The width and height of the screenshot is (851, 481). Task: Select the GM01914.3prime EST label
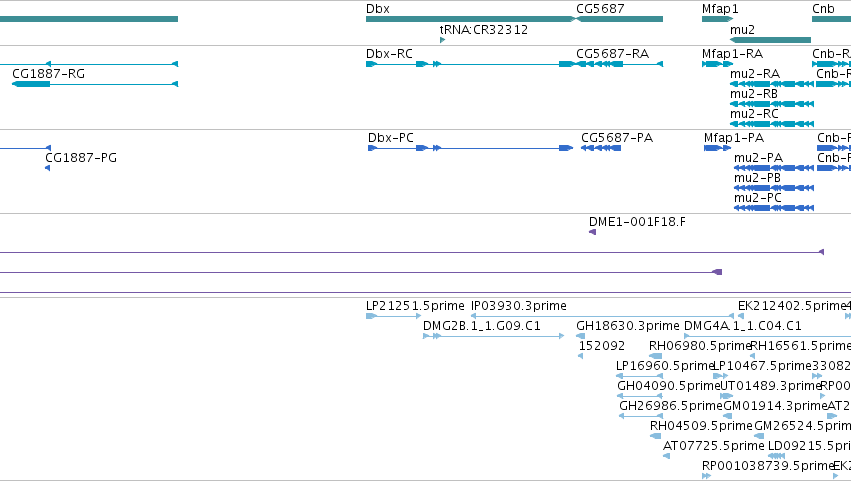(775, 407)
